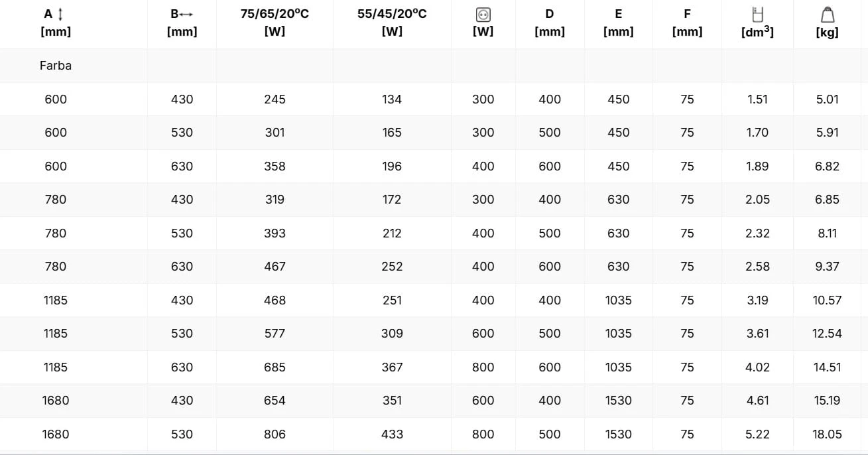
Task: Select the 685 W output cell
Action: tap(275, 367)
